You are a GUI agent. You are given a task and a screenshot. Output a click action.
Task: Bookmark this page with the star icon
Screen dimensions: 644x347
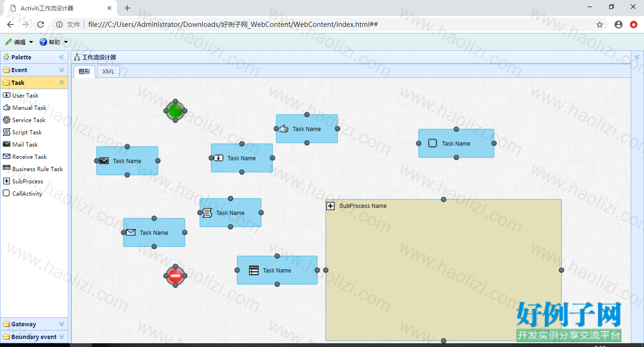point(600,25)
